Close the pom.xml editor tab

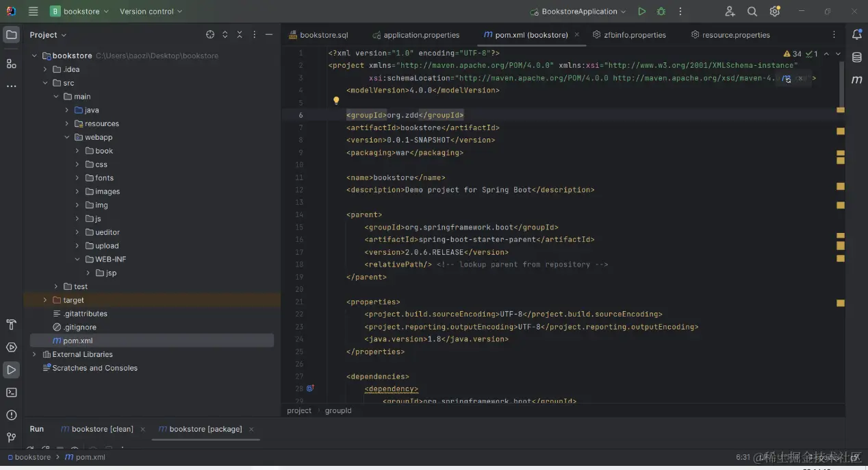pyautogui.click(x=576, y=35)
